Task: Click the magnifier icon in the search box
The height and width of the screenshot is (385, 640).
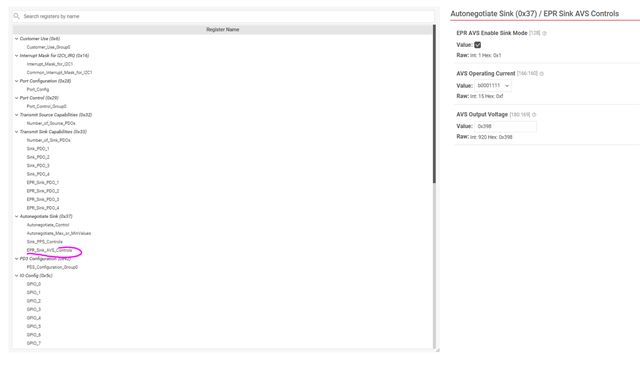Action: [16, 16]
